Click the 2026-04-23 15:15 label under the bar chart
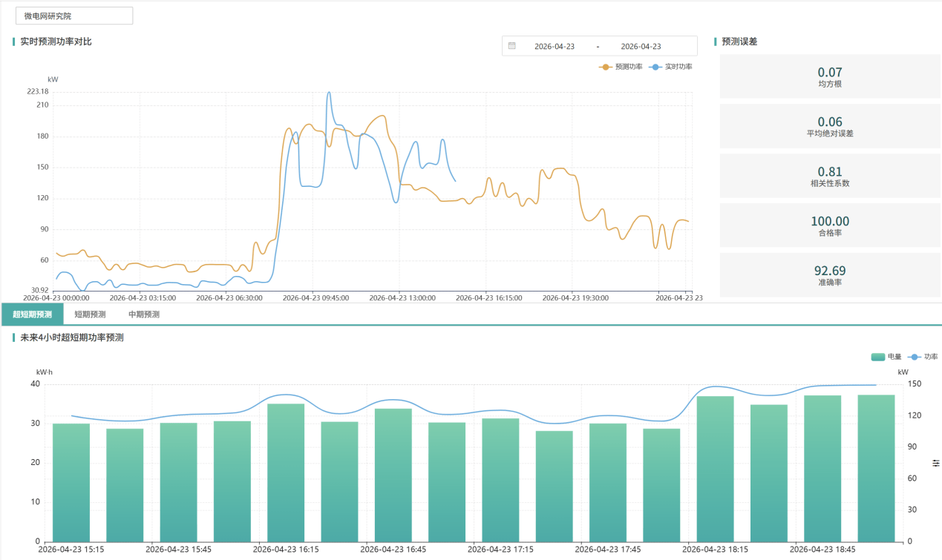This screenshot has height=560, width=942. 71,550
